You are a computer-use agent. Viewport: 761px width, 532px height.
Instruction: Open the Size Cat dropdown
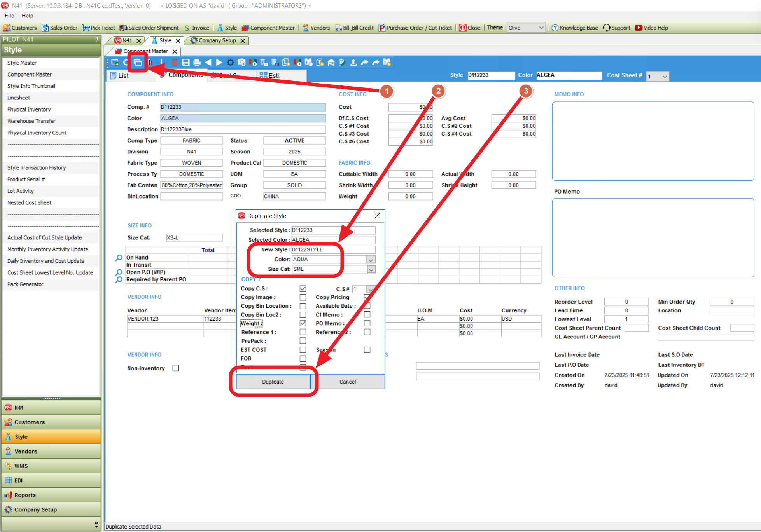pos(371,269)
